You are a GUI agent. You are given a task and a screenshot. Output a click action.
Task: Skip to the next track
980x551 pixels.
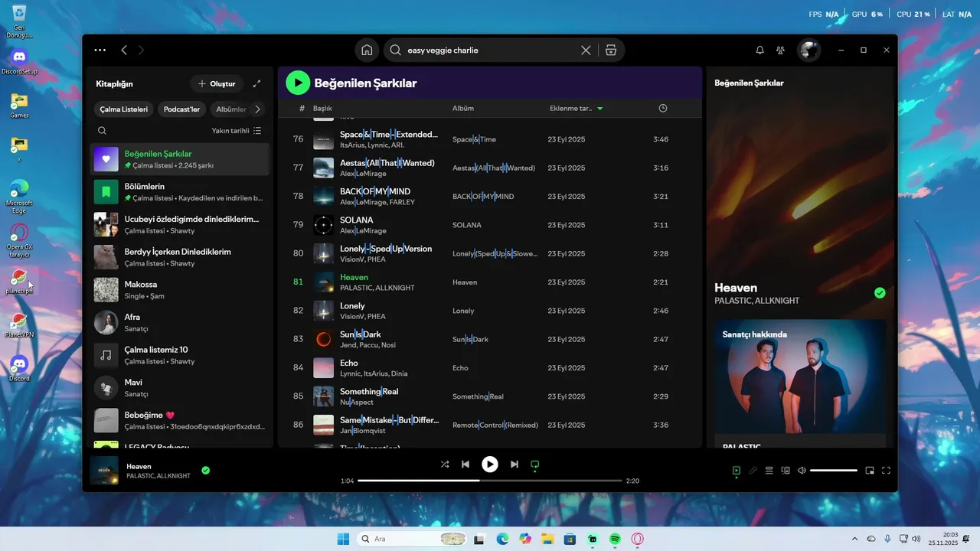pos(514,465)
